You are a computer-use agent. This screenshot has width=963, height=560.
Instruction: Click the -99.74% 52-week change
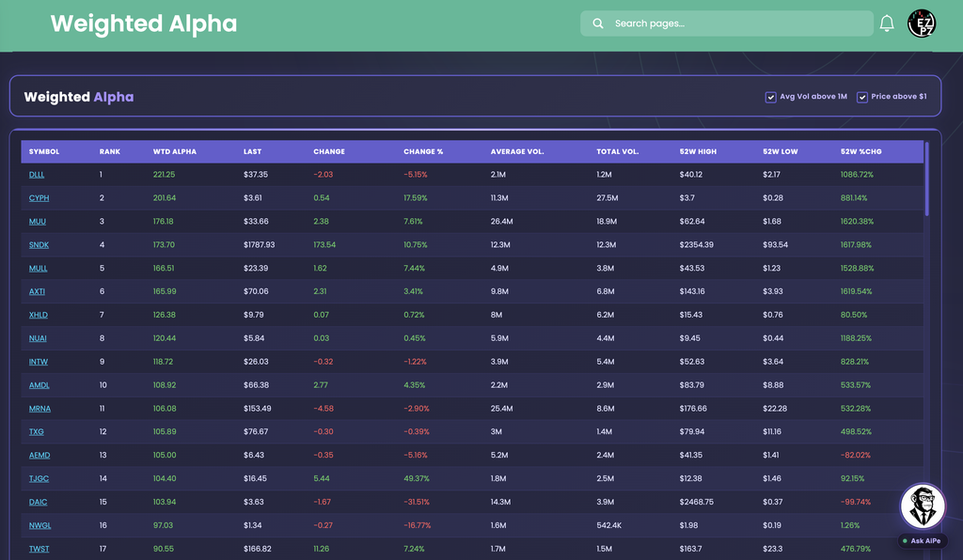coord(856,502)
